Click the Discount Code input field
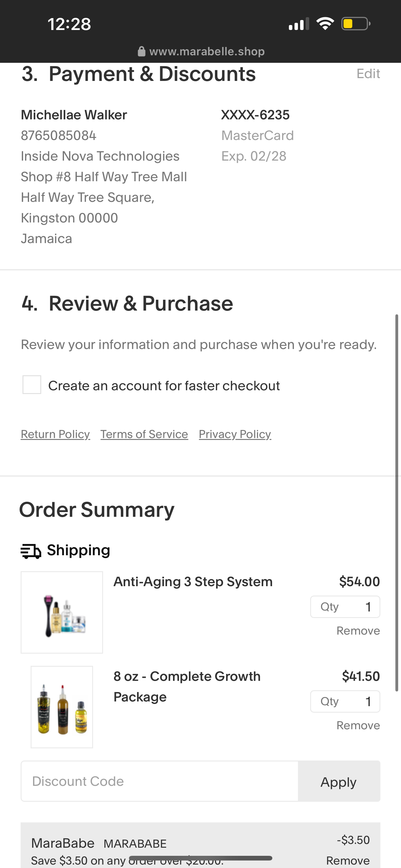The height and width of the screenshot is (868, 401). point(160,781)
